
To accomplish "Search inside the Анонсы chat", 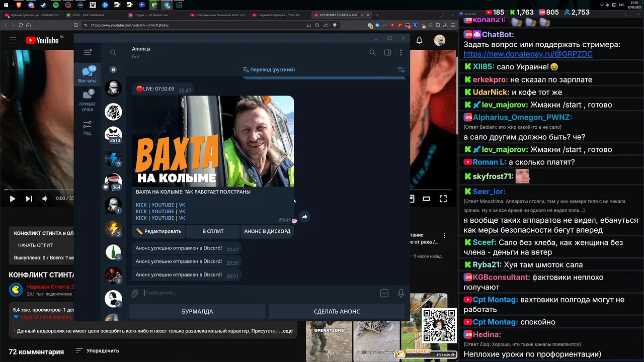I will pos(372,52).
